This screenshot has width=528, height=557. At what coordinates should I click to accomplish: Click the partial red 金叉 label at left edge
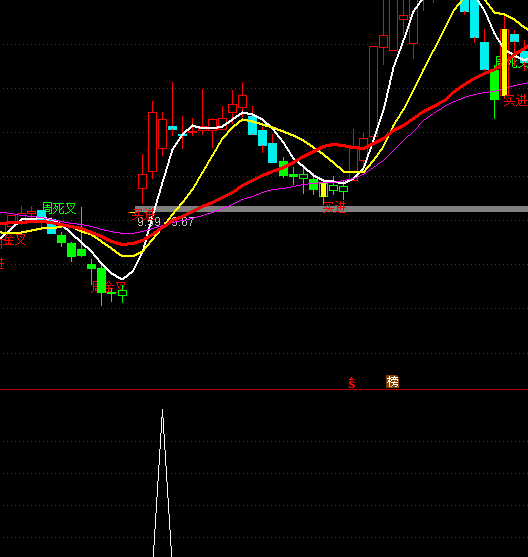[13, 240]
